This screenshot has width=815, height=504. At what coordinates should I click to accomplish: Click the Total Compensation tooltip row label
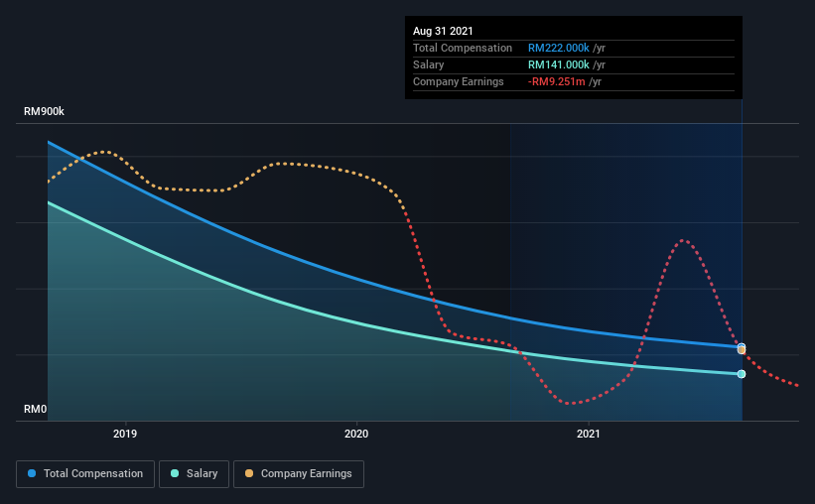point(463,48)
